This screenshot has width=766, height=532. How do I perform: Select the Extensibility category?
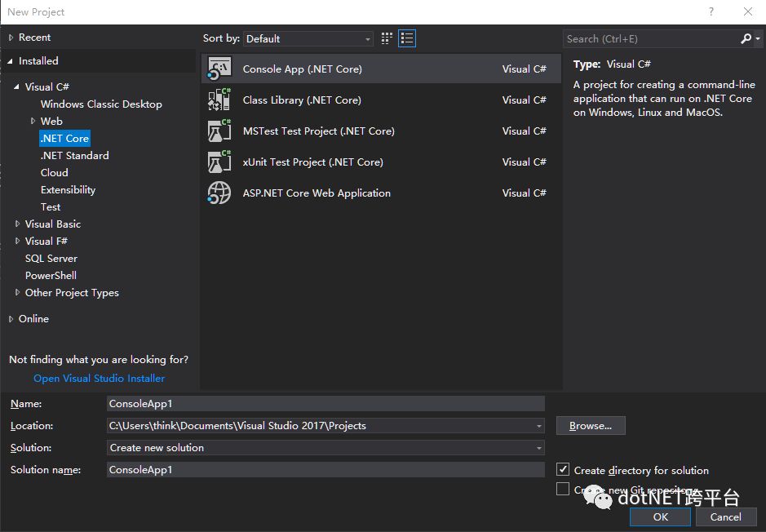68,189
